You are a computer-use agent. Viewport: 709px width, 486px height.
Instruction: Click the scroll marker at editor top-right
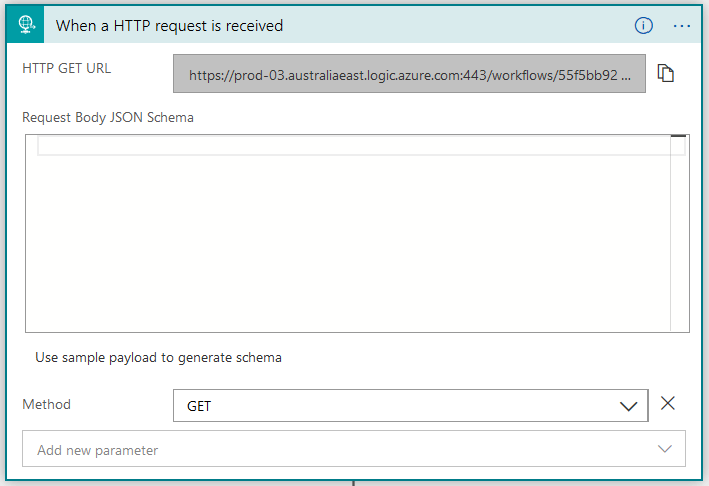point(678,136)
